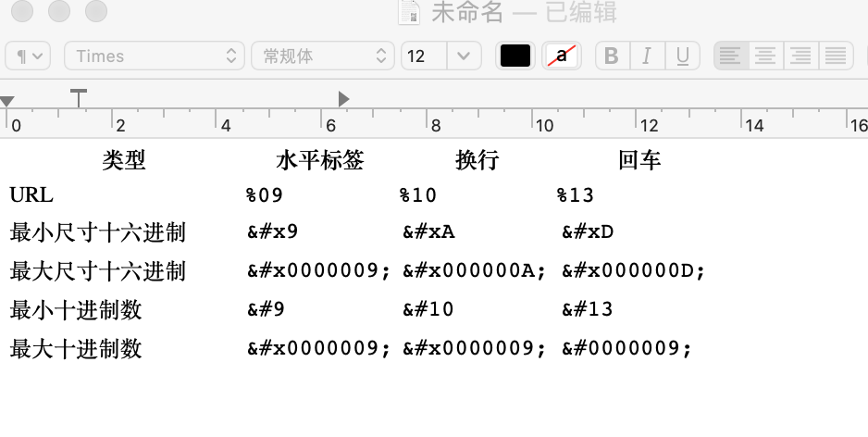Click the &#0000009; cell
Screen dimensions: 868x437
point(627,348)
